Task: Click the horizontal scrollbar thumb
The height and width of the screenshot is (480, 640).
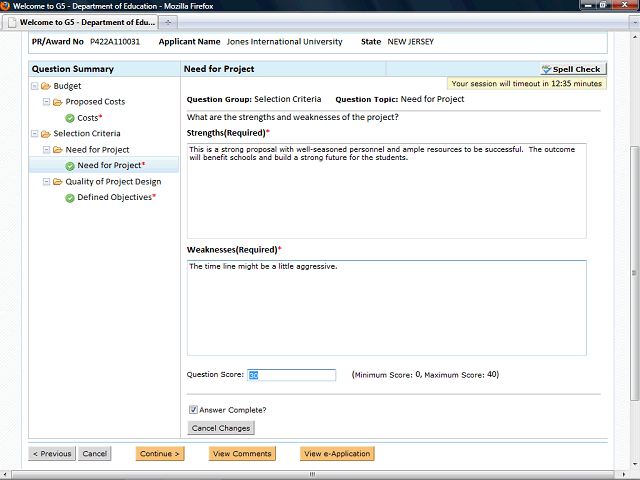Action: coord(312,474)
